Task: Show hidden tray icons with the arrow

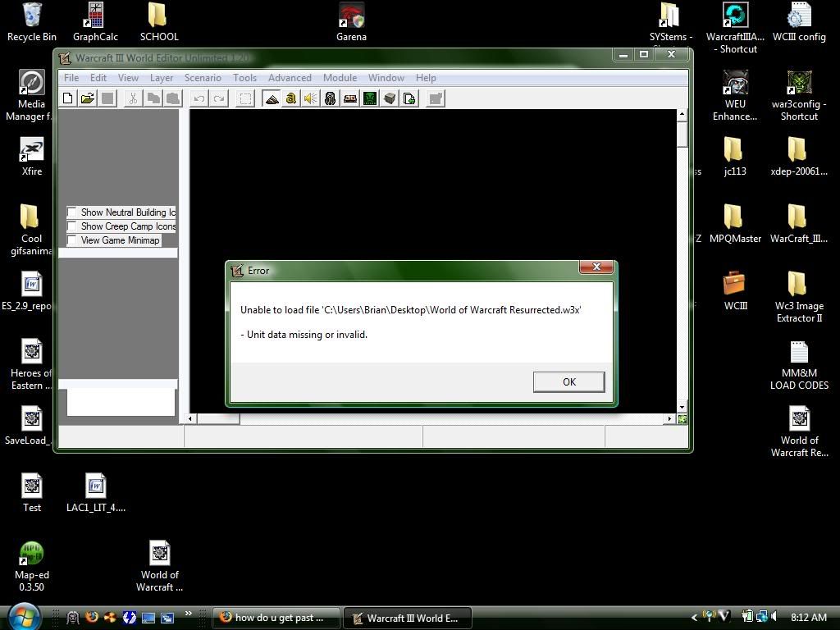Action: (694, 618)
